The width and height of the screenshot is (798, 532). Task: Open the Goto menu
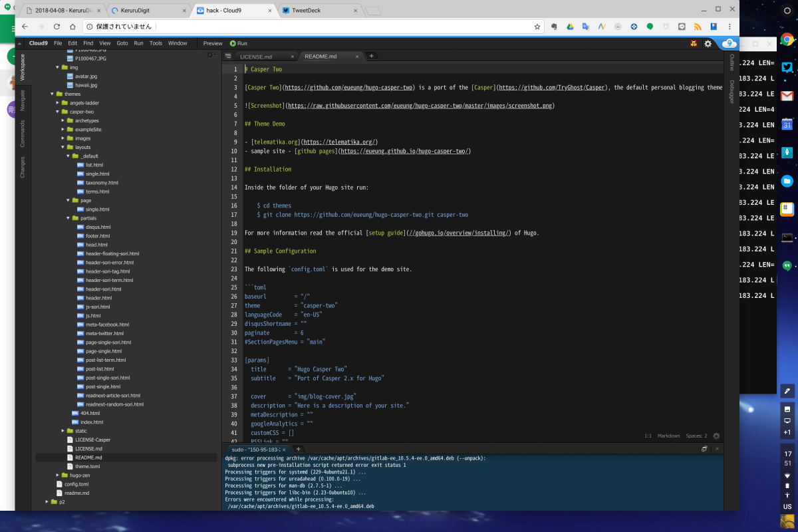click(x=122, y=43)
